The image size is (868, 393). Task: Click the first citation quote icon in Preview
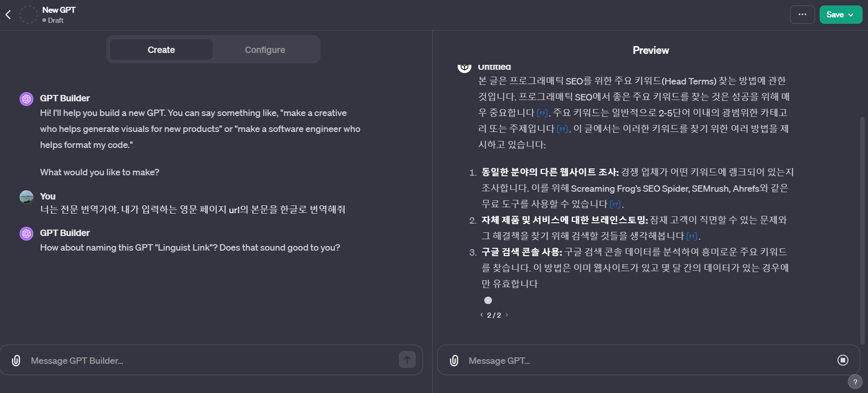(x=542, y=113)
